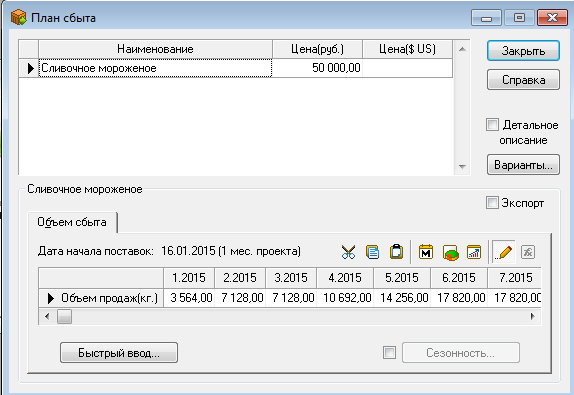The image size is (574, 395).
Task: Click the grayed formula icon
Action: [528, 252]
